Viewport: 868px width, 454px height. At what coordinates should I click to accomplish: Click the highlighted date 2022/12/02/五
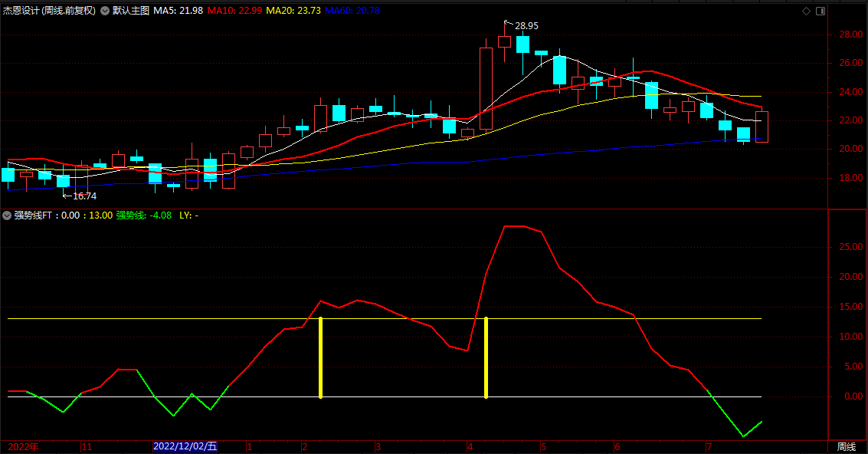185,447
